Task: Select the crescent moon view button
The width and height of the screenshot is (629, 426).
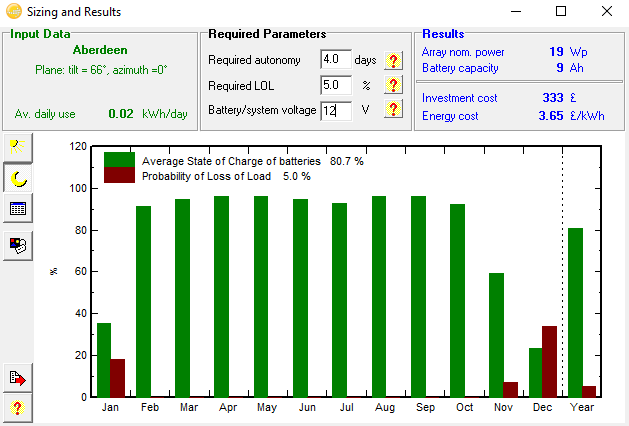Action: click(x=18, y=178)
